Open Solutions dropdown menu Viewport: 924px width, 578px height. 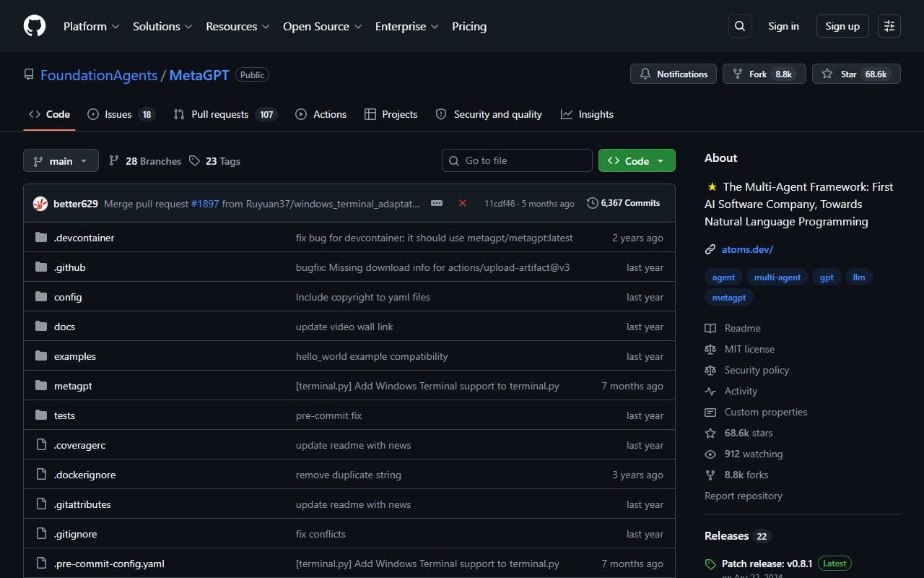[x=162, y=26]
